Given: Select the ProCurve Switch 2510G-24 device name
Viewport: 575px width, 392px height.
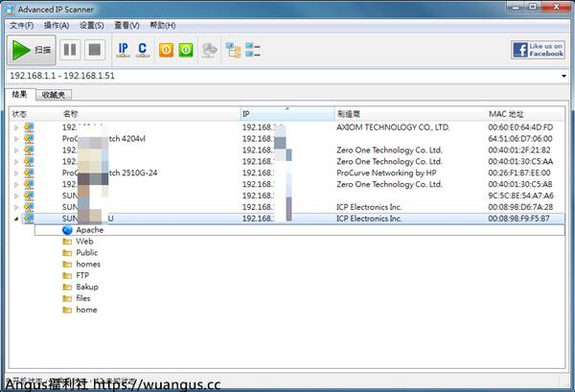Looking at the screenshot, I should [x=109, y=173].
